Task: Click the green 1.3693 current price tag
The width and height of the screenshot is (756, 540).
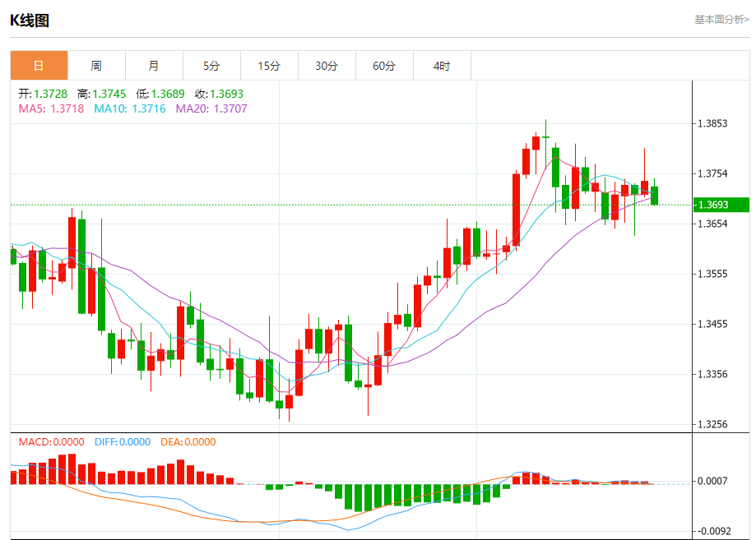Action: click(721, 205)
